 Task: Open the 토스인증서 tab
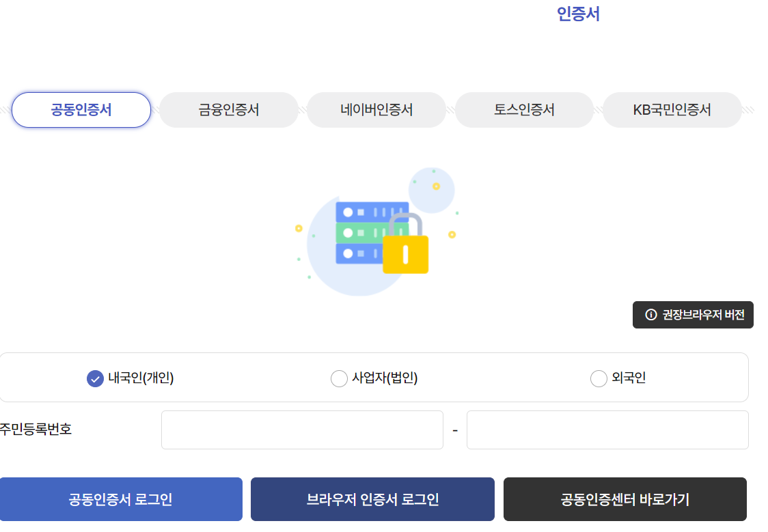(x=524, y=109)
